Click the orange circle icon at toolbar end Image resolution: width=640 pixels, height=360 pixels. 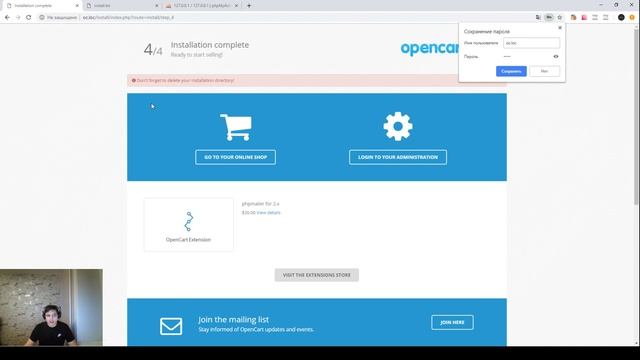tap(632, 18)
